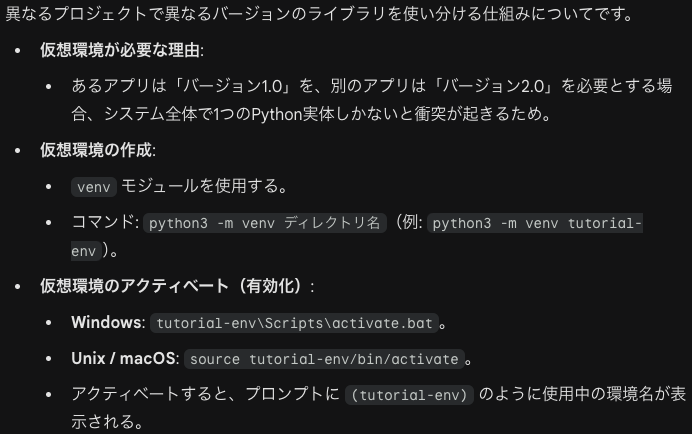
Task: Click the "source tutorial-env/bin/activate" code snippet
Action: click(x=325, y=359)
